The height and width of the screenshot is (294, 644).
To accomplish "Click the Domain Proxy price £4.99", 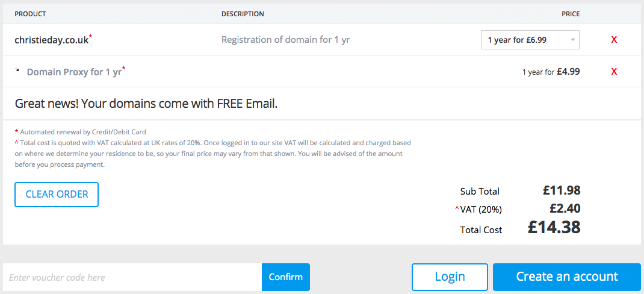I will (x=568, y=72).
